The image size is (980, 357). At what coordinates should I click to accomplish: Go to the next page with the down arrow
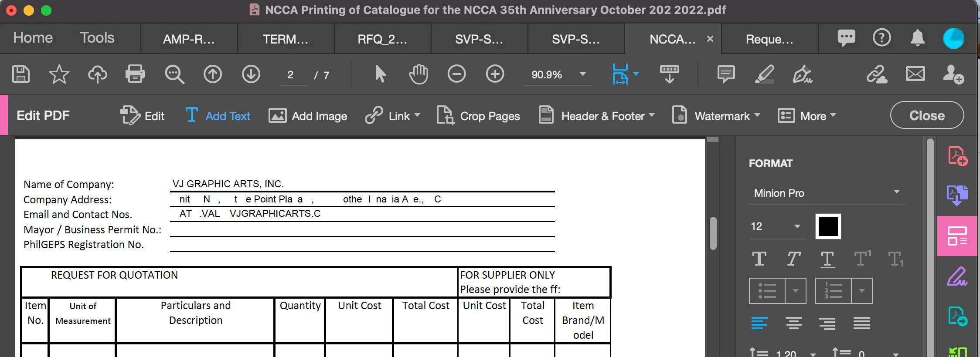251,74
